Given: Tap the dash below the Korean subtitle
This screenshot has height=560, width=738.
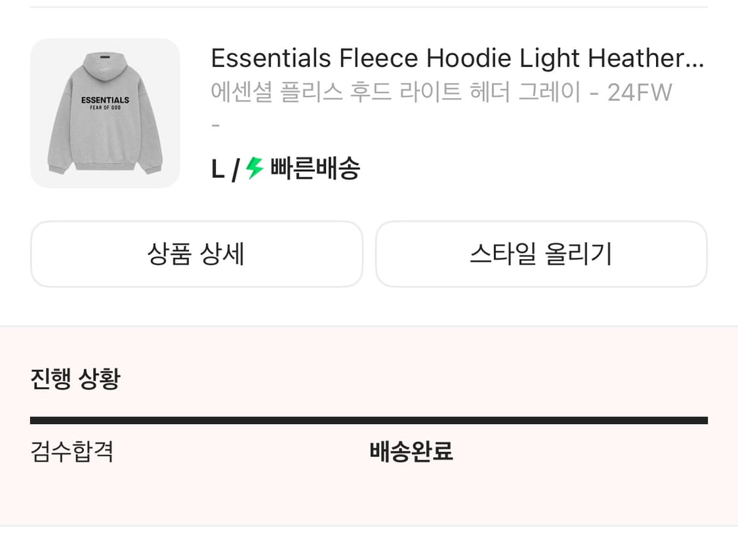Looking at the screenshot, I should 215,123.
